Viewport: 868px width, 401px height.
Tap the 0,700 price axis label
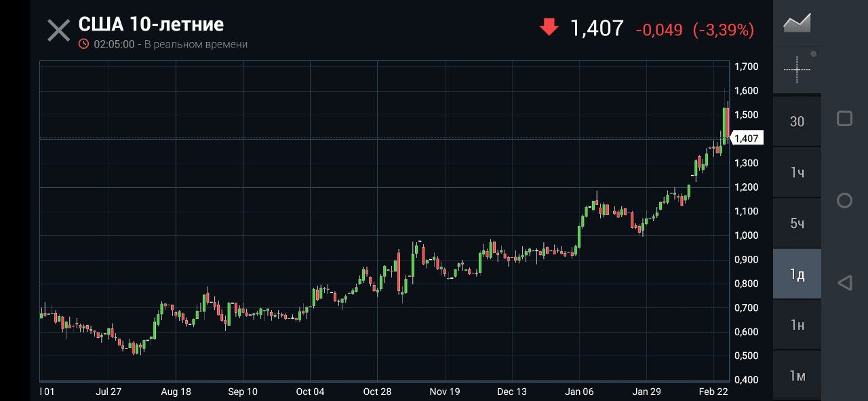point(746,307)
